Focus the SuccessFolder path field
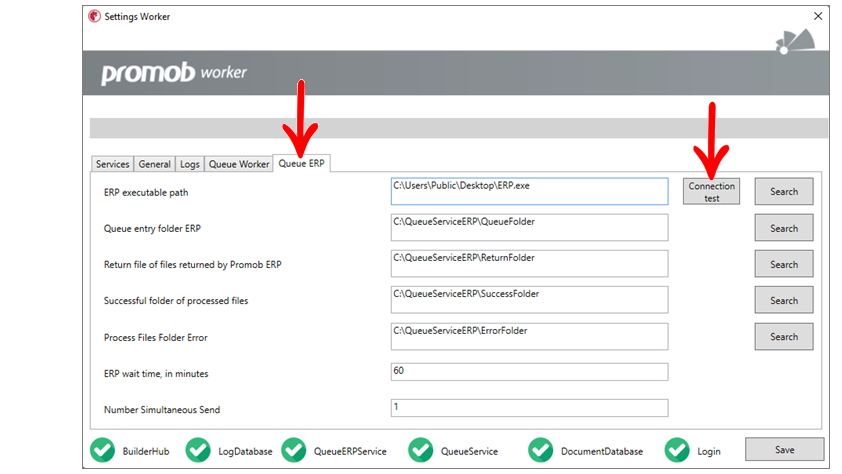The height and width of the screenshot is (474, 842). (529, 300)
